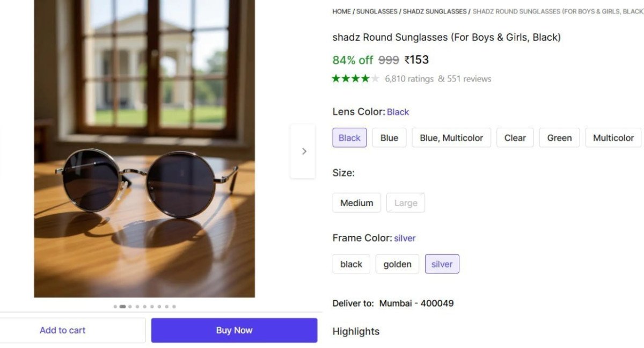The height and width of the screenshot is (348, 644).
Task: Select the second carousel dot
Action: [122, 307]
